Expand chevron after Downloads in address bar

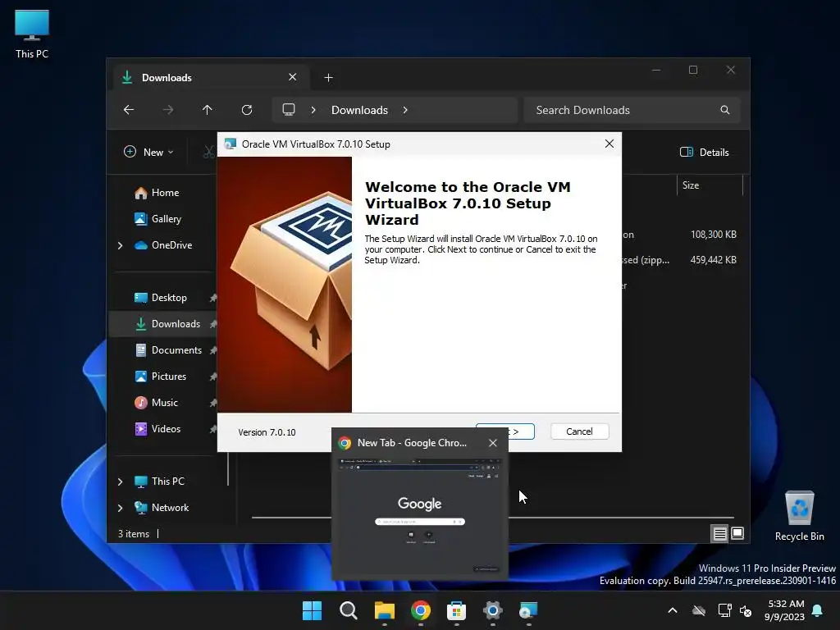coord(405,110)
